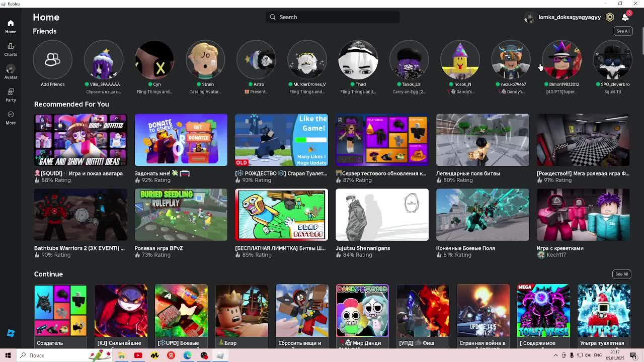
Task: Open friend Thad avatar
Action: [358, 60]
